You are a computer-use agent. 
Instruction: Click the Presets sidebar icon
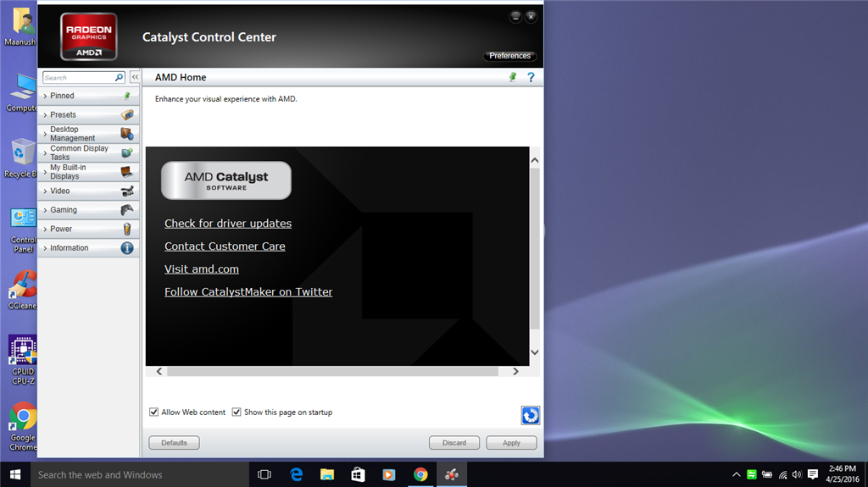[127, 114]
